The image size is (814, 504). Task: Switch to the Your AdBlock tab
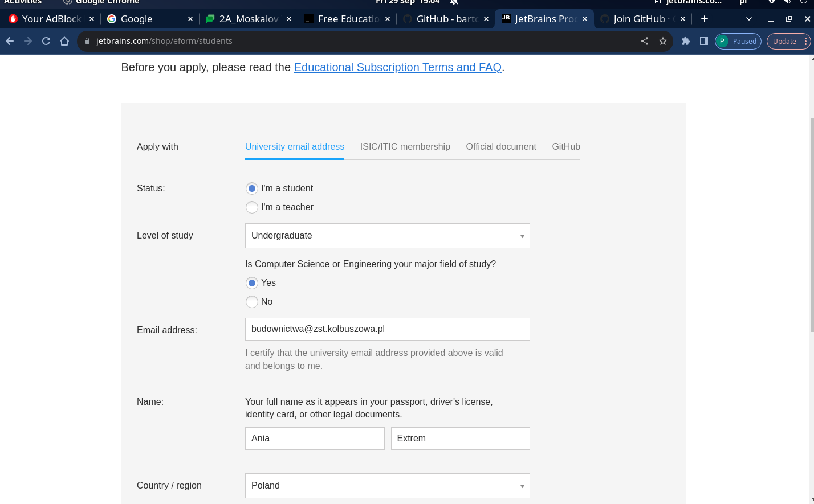[x=51, y=19]
